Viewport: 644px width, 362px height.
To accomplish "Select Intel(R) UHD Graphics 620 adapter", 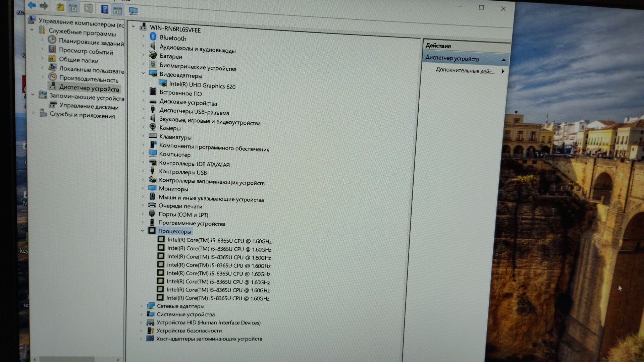I will click(202, 85).
